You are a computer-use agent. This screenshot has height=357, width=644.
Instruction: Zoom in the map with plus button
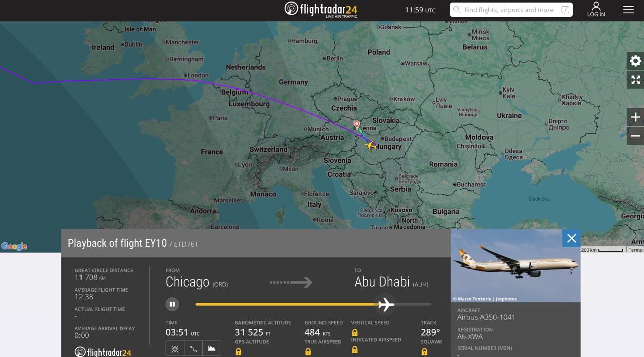point(635,117)
